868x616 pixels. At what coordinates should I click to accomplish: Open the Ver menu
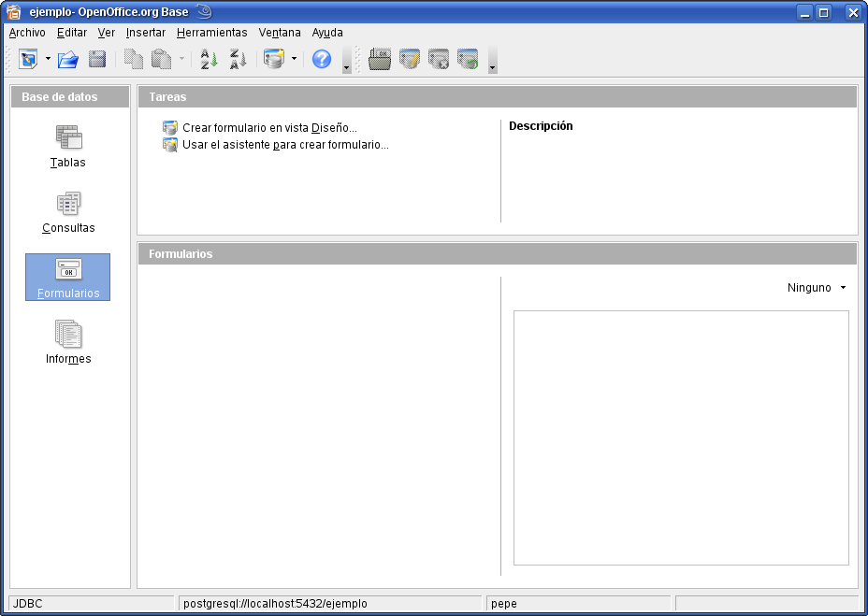tap(107, 33)
